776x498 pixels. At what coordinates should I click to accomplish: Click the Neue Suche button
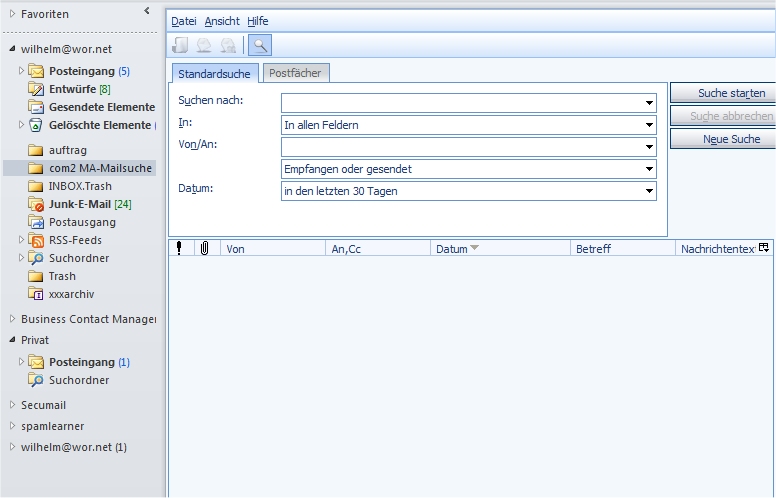click(723, 139)
